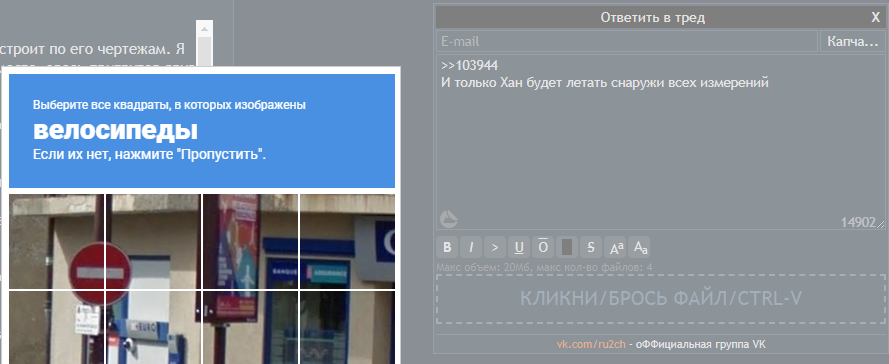Apply bold formatting with B button
The width and height of the screenshot is (889, 364).
click(447, 247)
